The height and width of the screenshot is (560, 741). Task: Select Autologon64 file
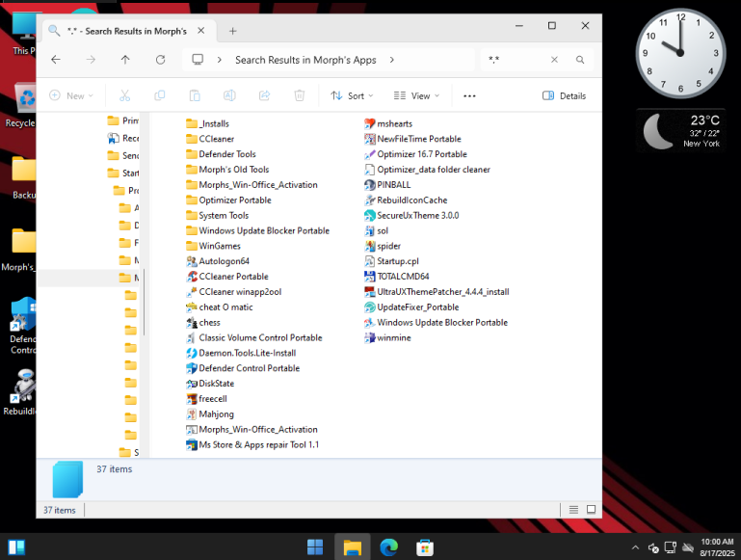pyautogui.click(x=218, y=261)
